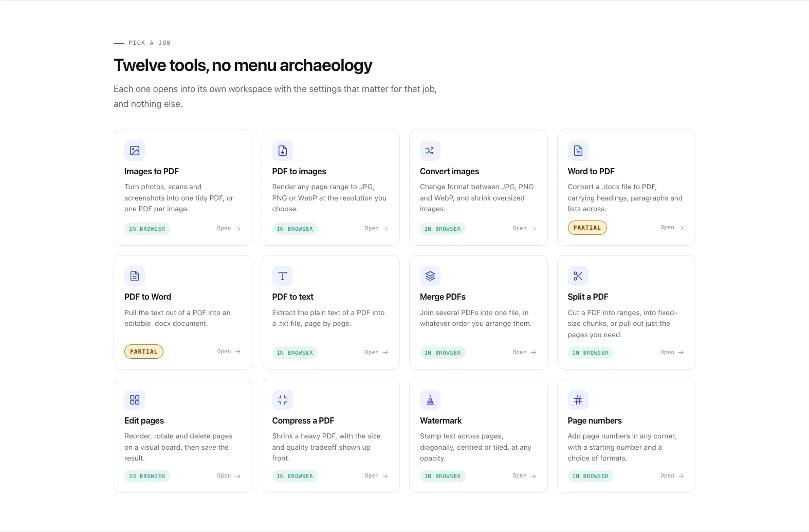Click the 'Convert a .docx file to PDF' description

625,198
